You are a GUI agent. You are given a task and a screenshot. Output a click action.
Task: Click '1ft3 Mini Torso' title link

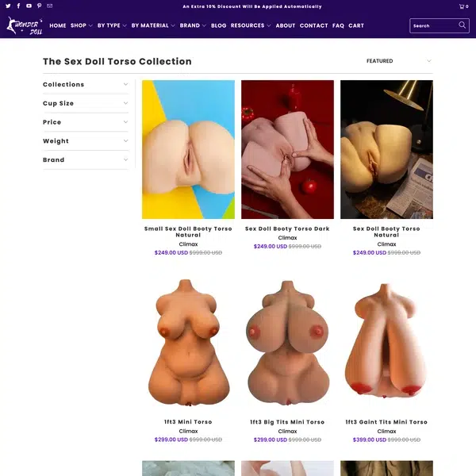(188, 422)
